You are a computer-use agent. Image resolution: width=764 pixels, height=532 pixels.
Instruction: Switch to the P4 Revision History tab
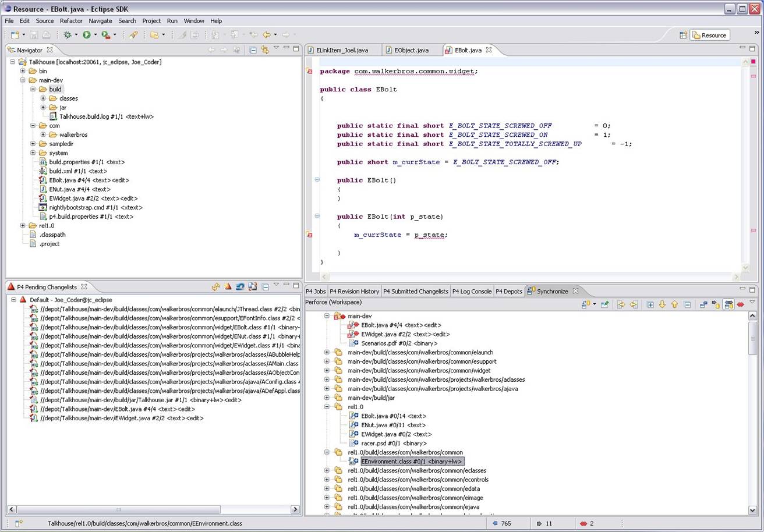pos(354,291)
